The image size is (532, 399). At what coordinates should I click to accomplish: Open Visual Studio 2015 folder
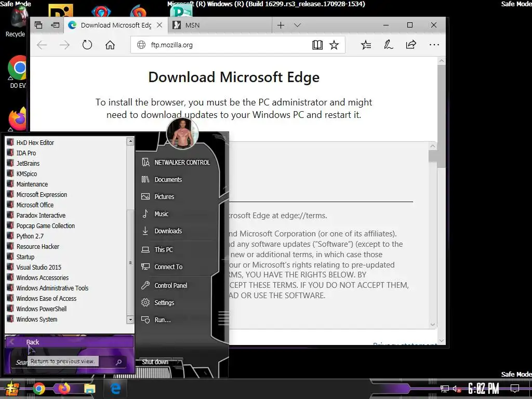tap(38, 268)
